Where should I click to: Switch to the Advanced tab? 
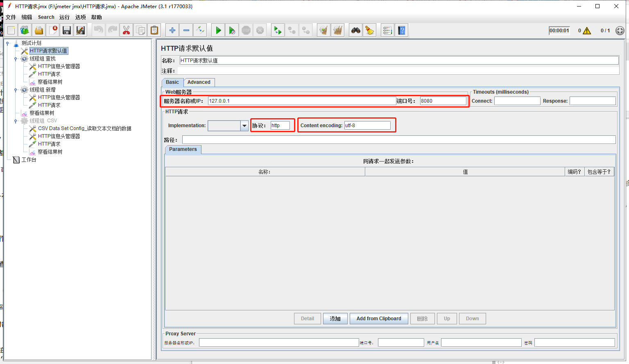tap(199, 82)
